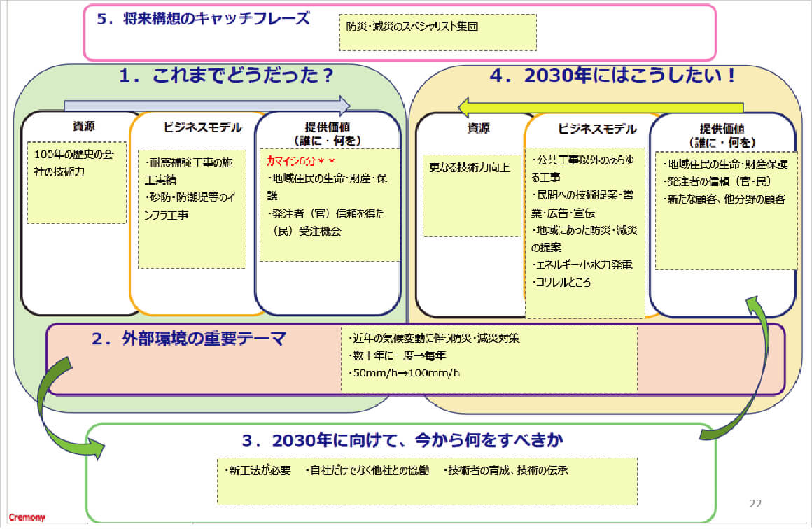The height and width of the screenshot is (529, 812).
Task: Click the heading '1. これまでどうだった?'
Action: coord(226,76)
